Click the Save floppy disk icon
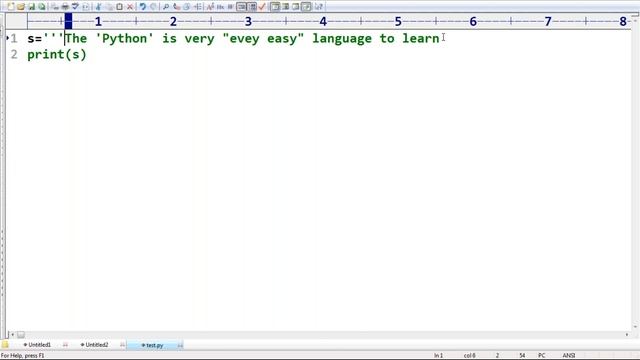Image resolution: width=640 pixels, height=360 pixels. click(31, 7)
